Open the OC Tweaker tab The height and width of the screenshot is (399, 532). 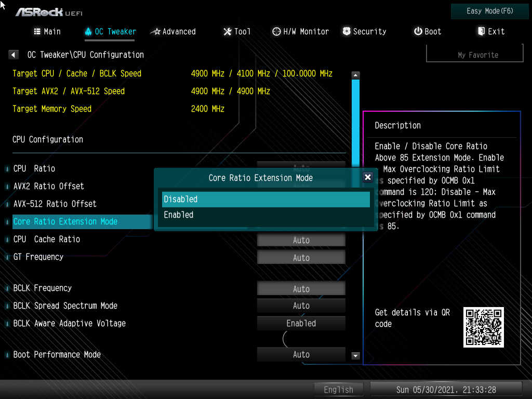(x=110, y=32)
